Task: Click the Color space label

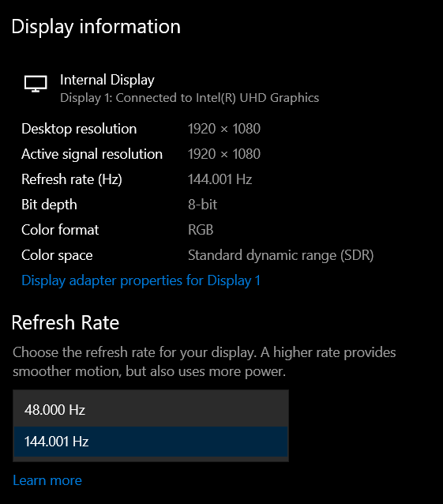Action: click(57, 255)
